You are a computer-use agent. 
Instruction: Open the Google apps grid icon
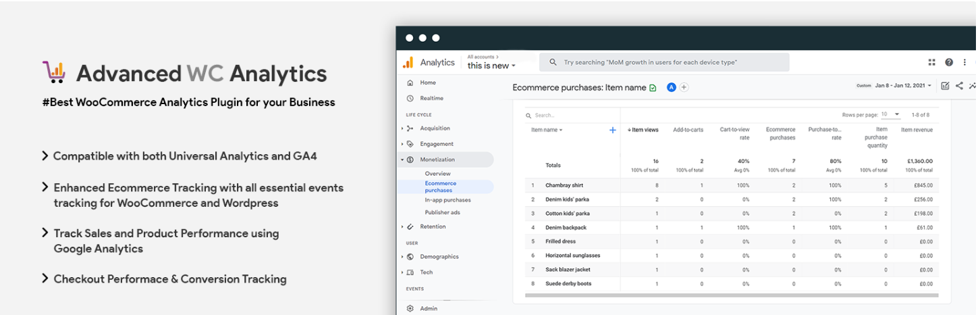coord(931,62)
